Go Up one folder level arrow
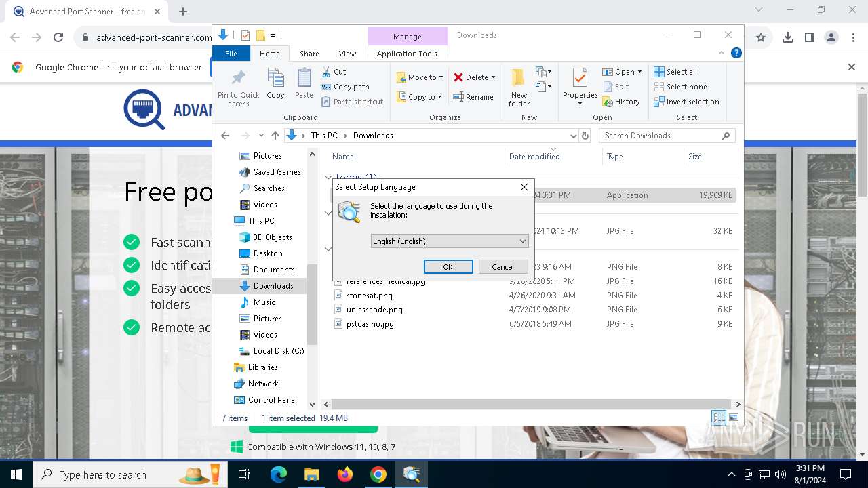The width and height of the screenshot is (868, 488). coord(275,136)
